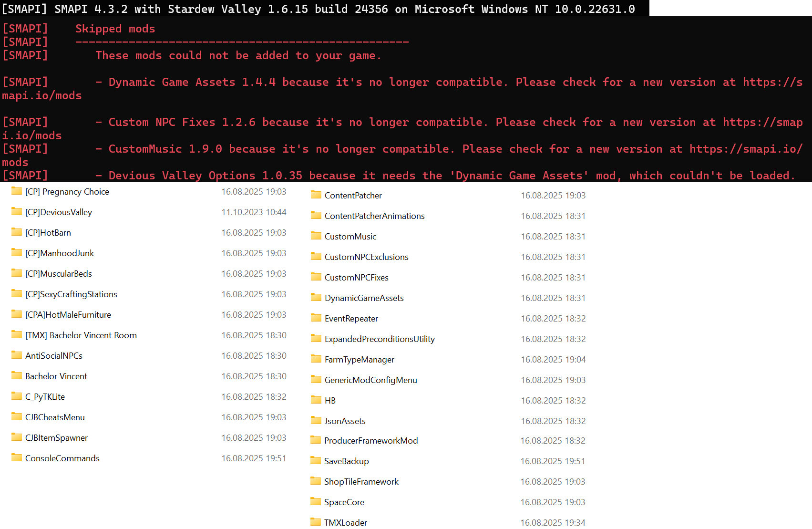The image size is (812, 529).
Task: Select the GenericModConfigMenu folder name
Action: point(371,380)
